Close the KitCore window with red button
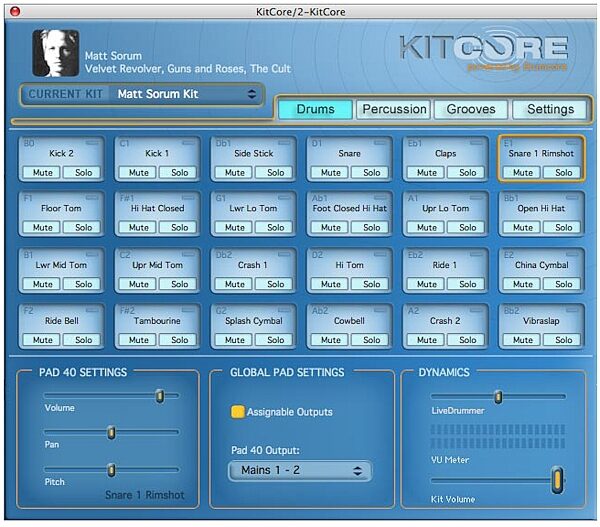The width and height of the screenshot is (600, 527). [x=15, y=11]
